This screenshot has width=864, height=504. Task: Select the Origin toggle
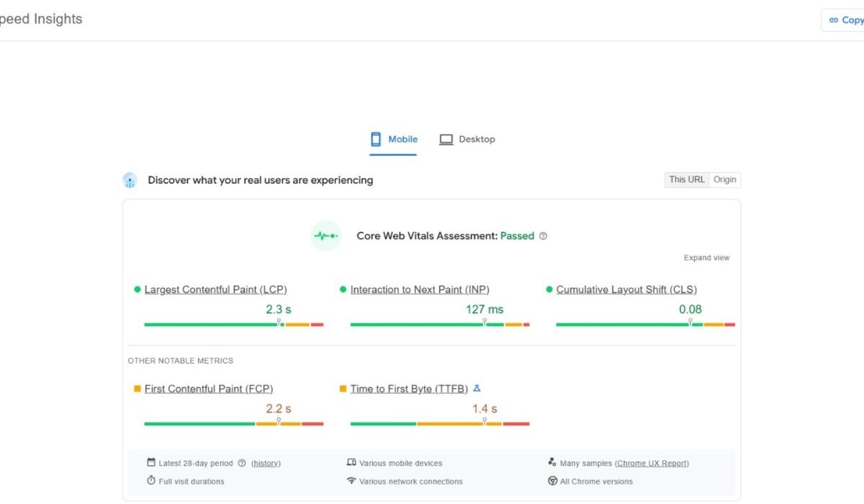pyautogui.click(x=725, y=179)
